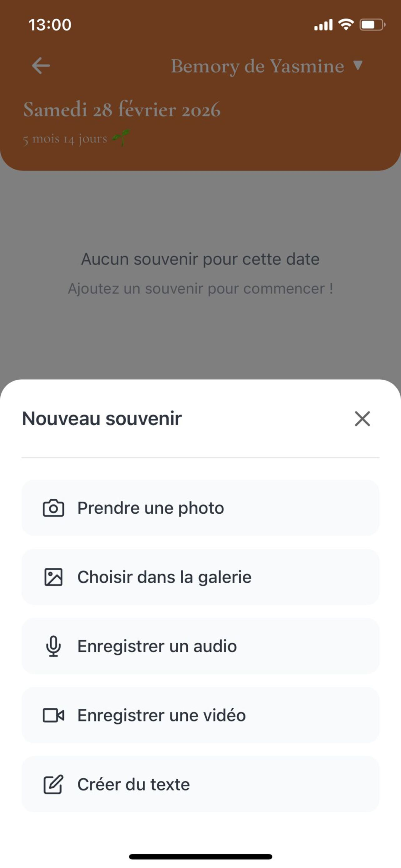Tap the seedling sprout emoji icon

click(121, 137)
